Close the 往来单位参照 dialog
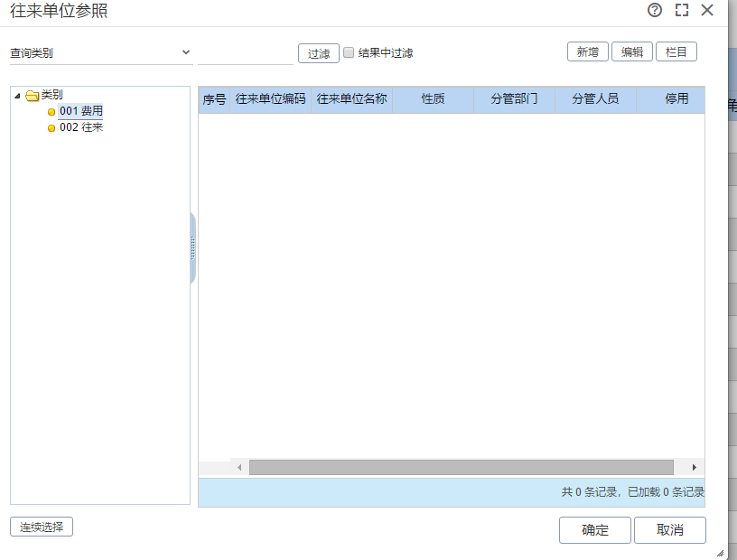Image resolution: width=737 pixels, height=560 pixels. coord(707,10)
